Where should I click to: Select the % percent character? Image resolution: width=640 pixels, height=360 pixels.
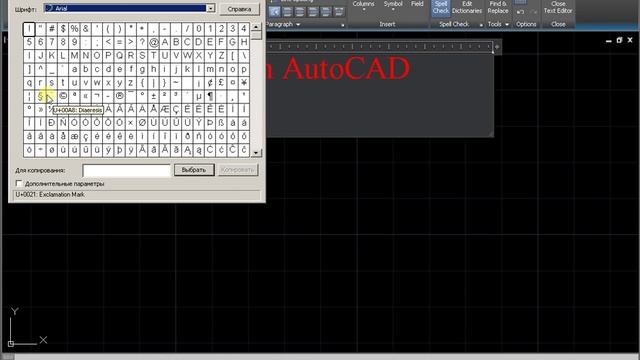coord(74,29)
